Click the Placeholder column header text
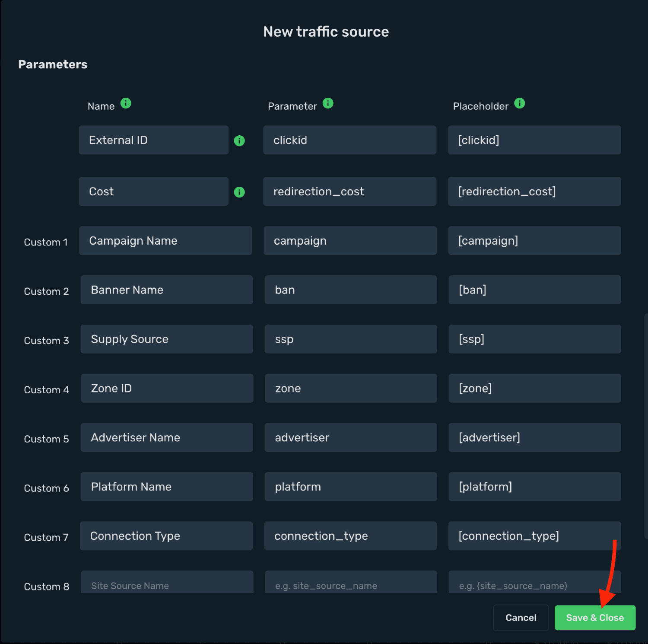648x644 pixels. click(481, 106)
